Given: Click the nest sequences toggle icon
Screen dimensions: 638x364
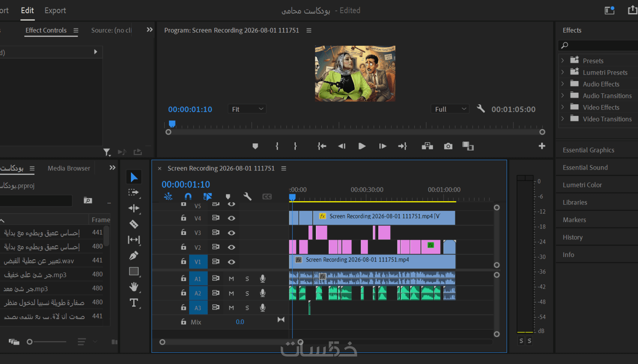Looking at the screenshot, I should point(168,196).
